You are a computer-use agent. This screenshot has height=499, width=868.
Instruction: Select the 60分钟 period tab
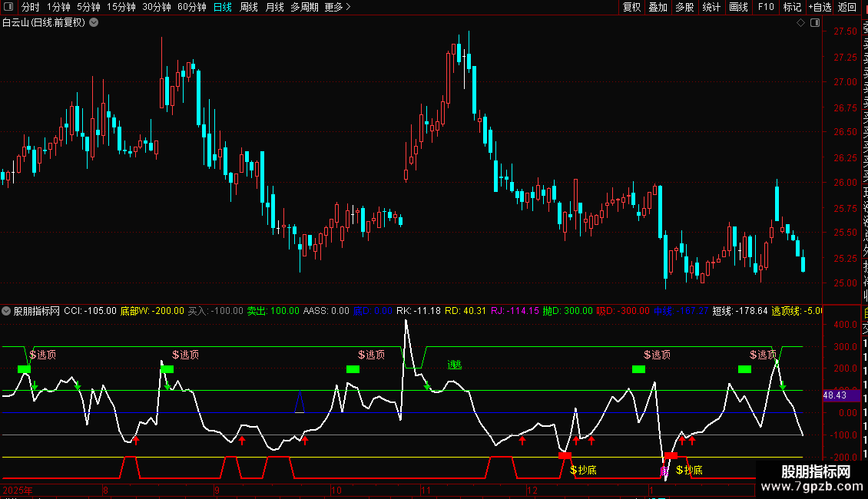(x=191, y=7)
